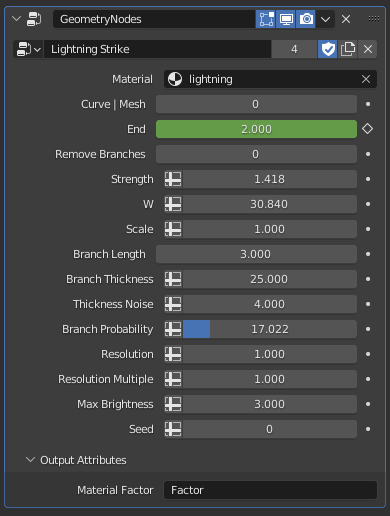Toggle the modifier viewport display monitor icon
Image resolution: width=390 pixels, height=516 pixels.
tap(286, 19)
